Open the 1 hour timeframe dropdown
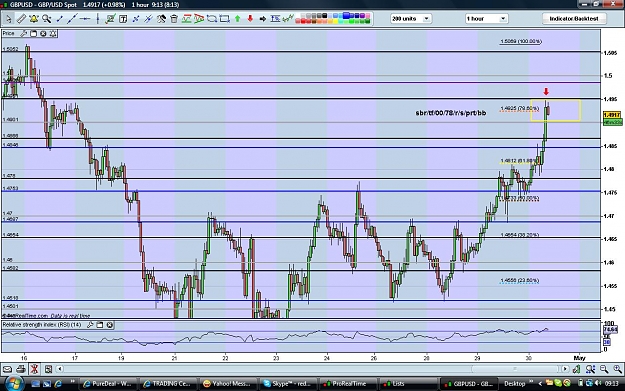 (486, 19)
